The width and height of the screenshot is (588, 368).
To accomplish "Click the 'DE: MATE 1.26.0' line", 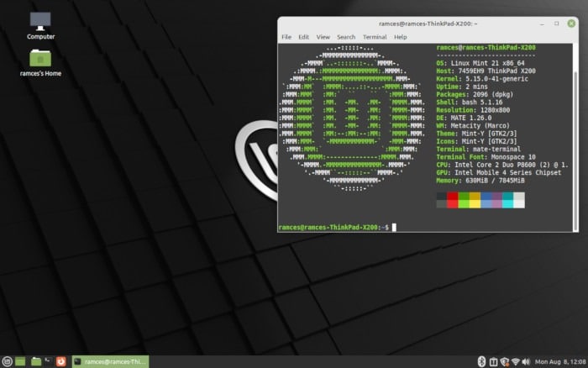I will pos(464,118).
